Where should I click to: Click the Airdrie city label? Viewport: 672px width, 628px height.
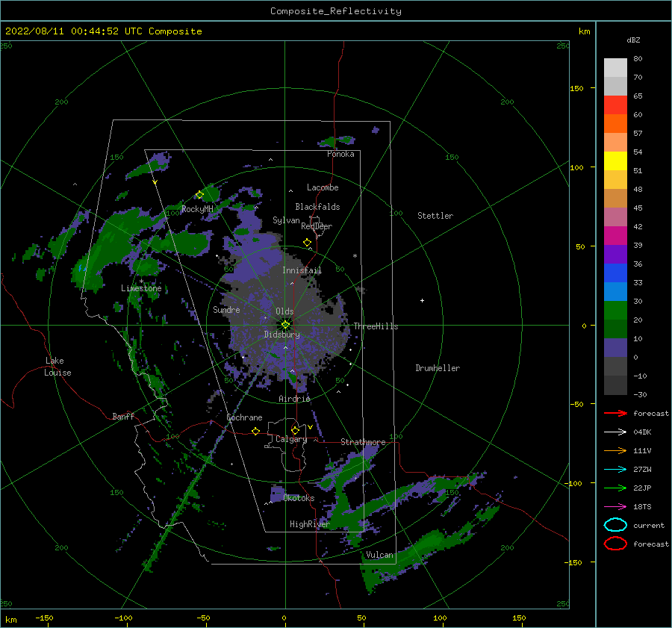pyautogui.click(x=294, y=399)
